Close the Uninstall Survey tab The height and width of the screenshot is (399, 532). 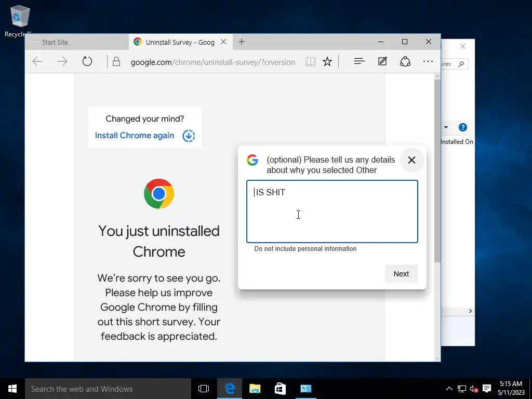click(x=223, y=42)
